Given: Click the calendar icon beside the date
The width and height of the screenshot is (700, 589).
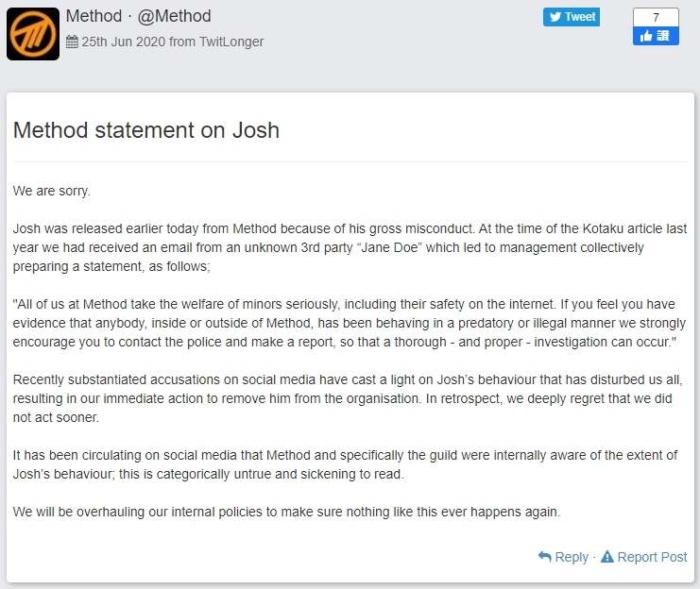Looking at the screenshot, I should (73, 42).
